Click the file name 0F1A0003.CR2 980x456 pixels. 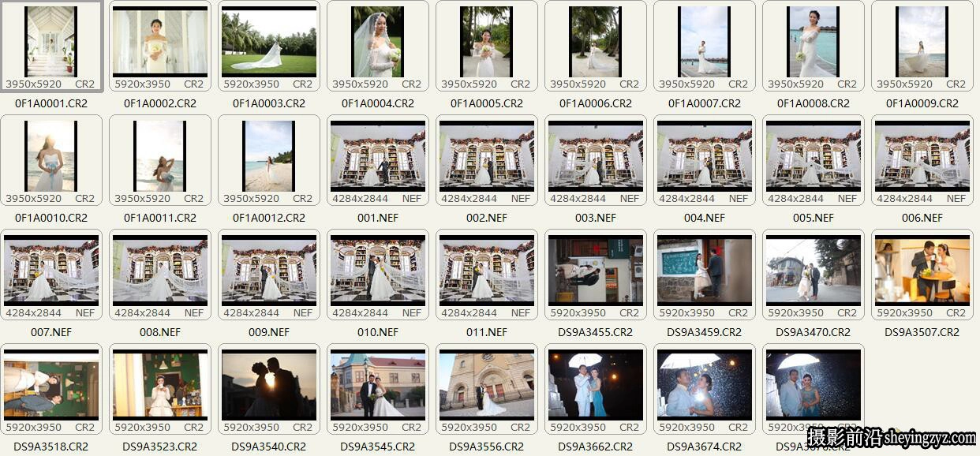coord(269,103)
